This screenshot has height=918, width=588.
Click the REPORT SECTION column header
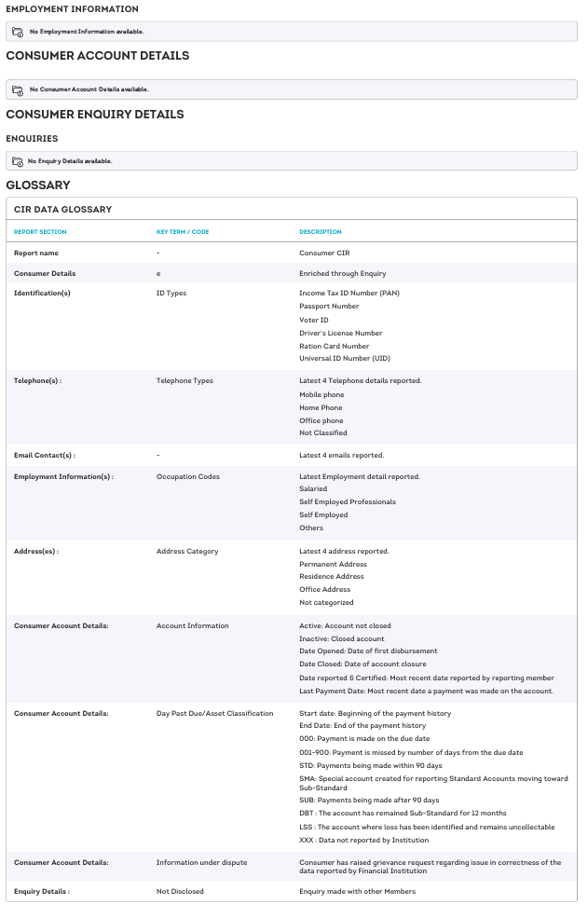[x=40, y=232]
